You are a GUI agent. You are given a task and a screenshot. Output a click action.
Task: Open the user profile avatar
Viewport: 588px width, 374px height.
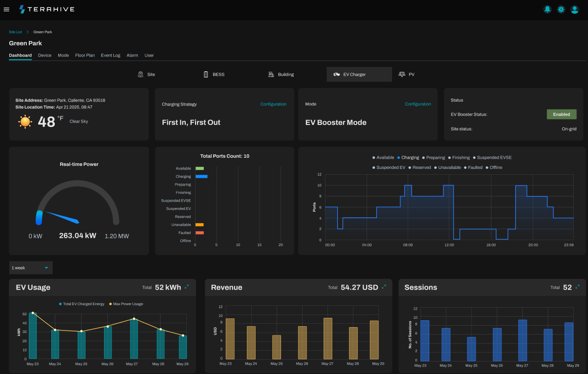click(x=575, y=9)
